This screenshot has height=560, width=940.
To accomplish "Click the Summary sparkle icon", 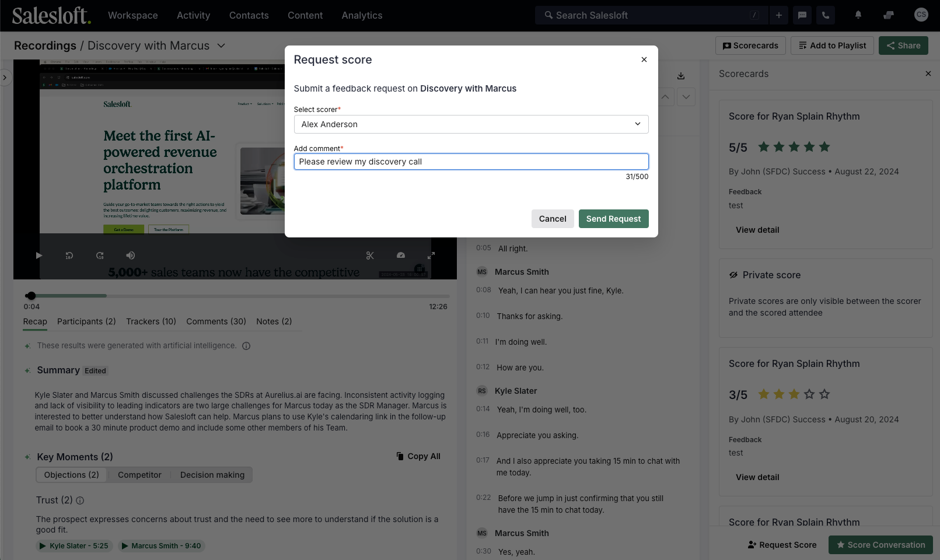I will click(27, 370).
